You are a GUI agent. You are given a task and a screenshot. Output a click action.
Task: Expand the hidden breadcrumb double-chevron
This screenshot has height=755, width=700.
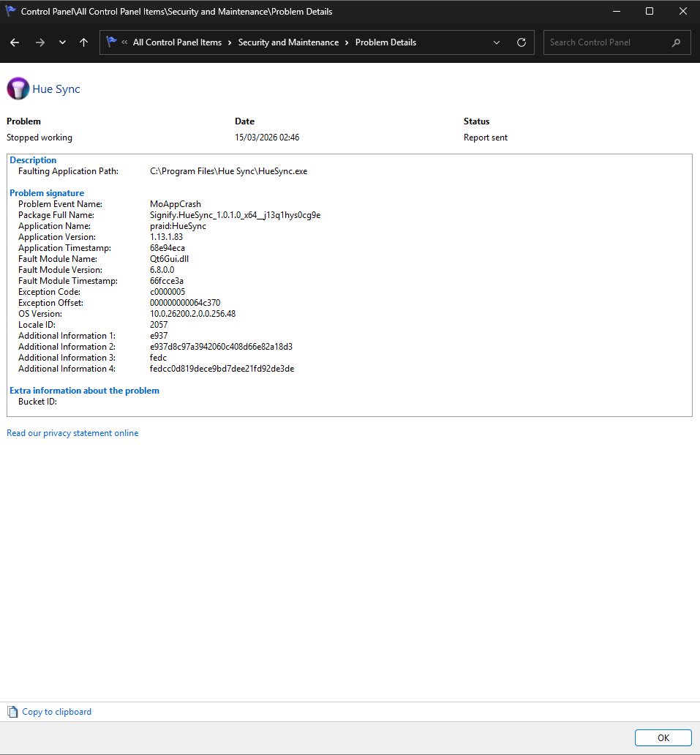124,42
